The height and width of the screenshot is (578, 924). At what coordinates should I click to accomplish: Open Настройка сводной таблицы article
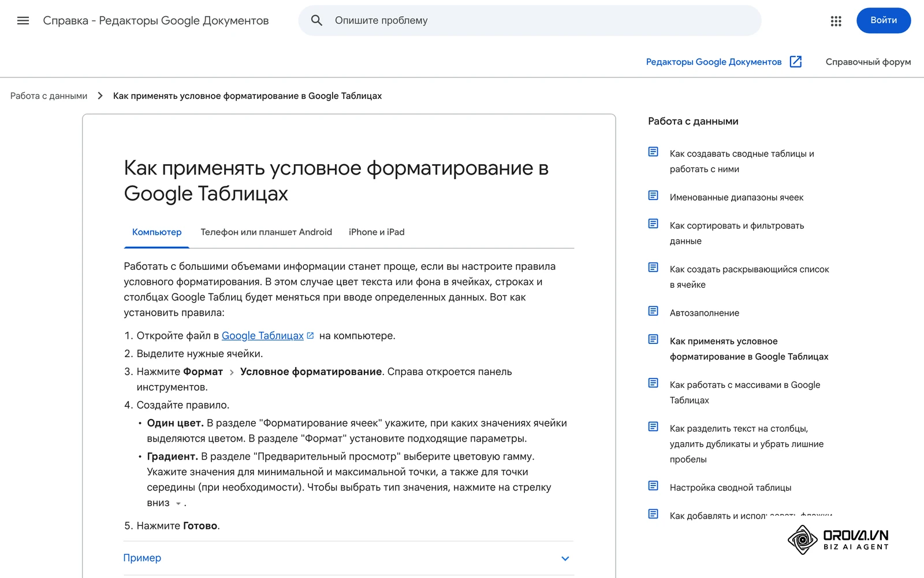coord(731,488)
